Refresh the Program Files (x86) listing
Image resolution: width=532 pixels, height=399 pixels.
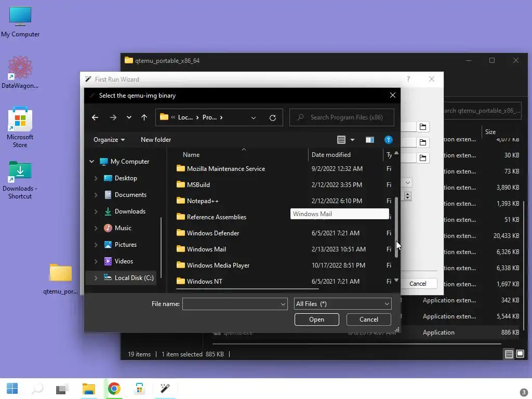(272, 118)
